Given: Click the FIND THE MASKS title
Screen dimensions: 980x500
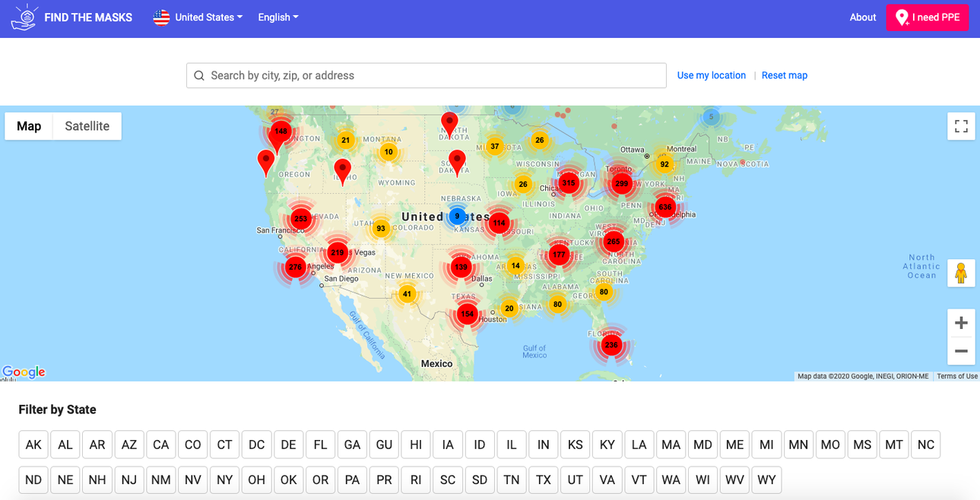Looking at the screenshot, I should coord(88,17).
